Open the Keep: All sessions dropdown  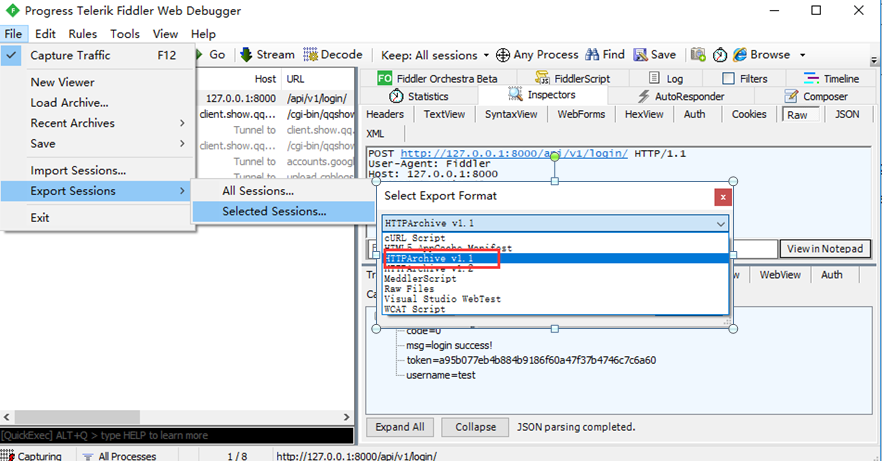pos(435,55)
